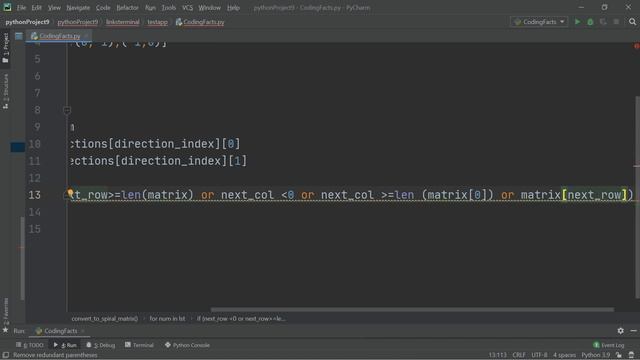The image size is (640, 360).
Task: Click the CodingFacts.py navigation bar breadcrumb
Action: [200, 22]
